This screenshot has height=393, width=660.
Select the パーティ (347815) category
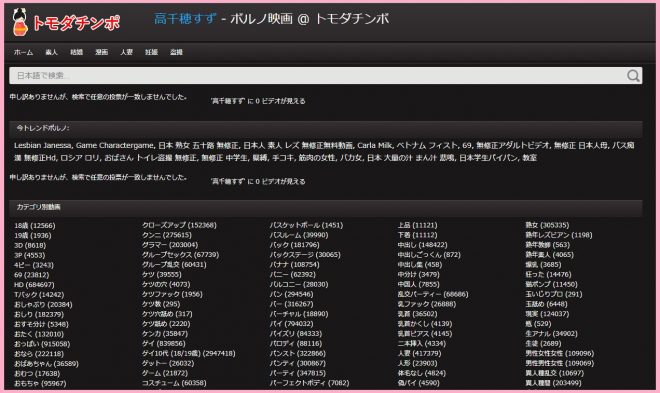(298, 373)
